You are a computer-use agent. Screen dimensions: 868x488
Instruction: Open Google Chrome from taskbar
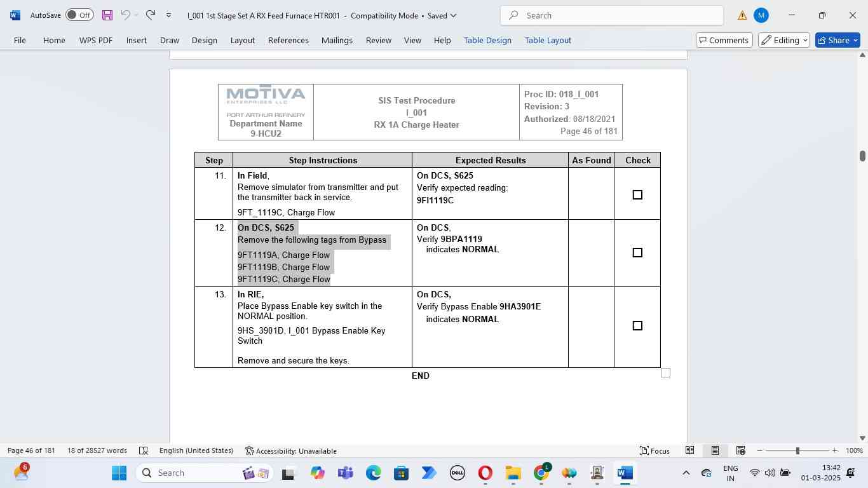[x=541, y=473]
